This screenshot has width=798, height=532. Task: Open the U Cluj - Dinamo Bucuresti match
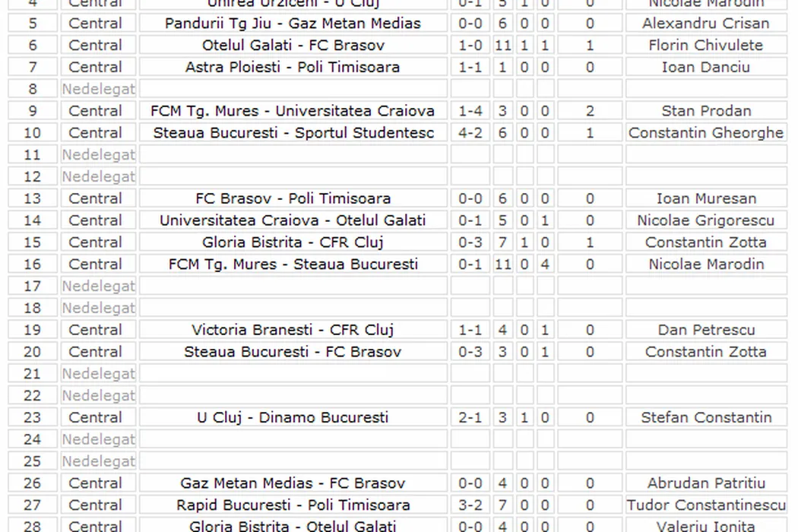tap(293, 418)
